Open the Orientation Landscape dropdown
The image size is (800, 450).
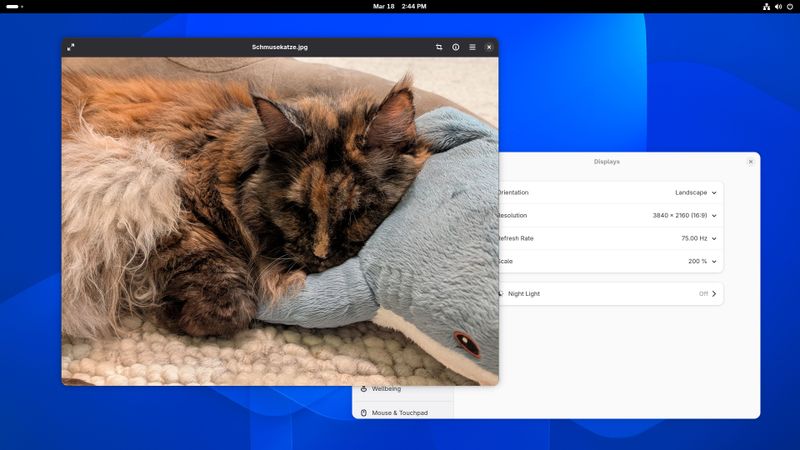point(611,192)
